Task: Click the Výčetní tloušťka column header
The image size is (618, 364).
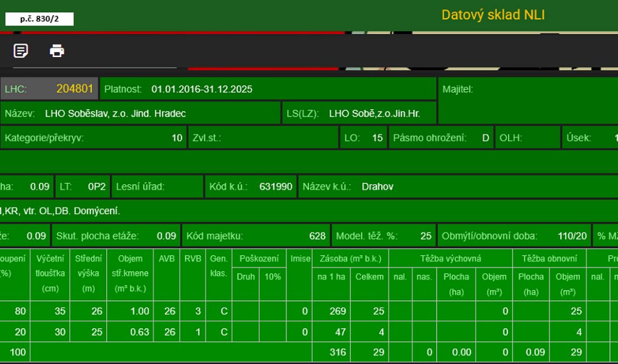Action: 50,274
